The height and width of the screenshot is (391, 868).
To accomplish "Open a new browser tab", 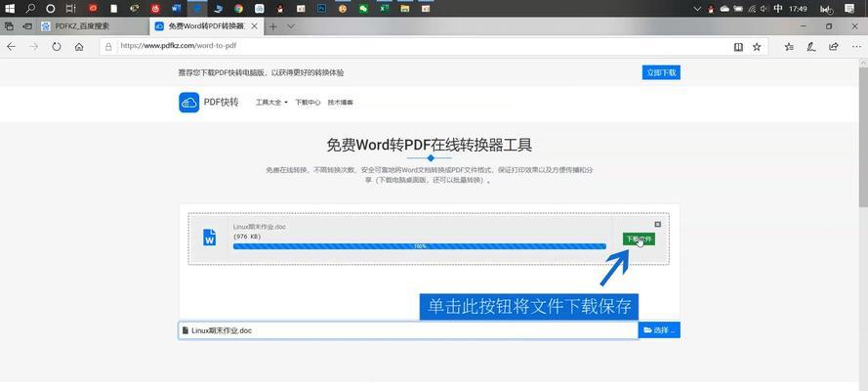I will tap(273, 26).
